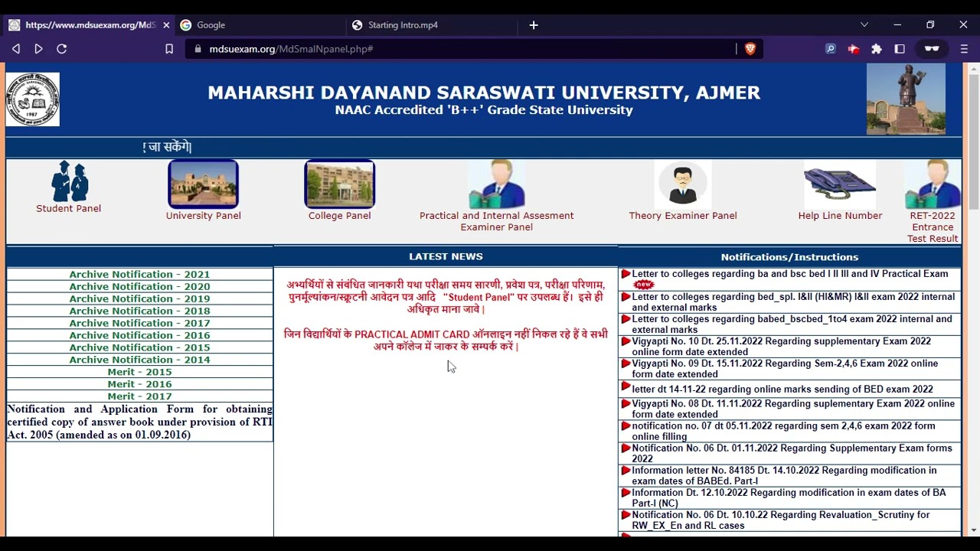Viewport: 980px width, 551px height.
Task: Open letter dt 14-11-22 regarding BED marks
Action: point(782,389)
